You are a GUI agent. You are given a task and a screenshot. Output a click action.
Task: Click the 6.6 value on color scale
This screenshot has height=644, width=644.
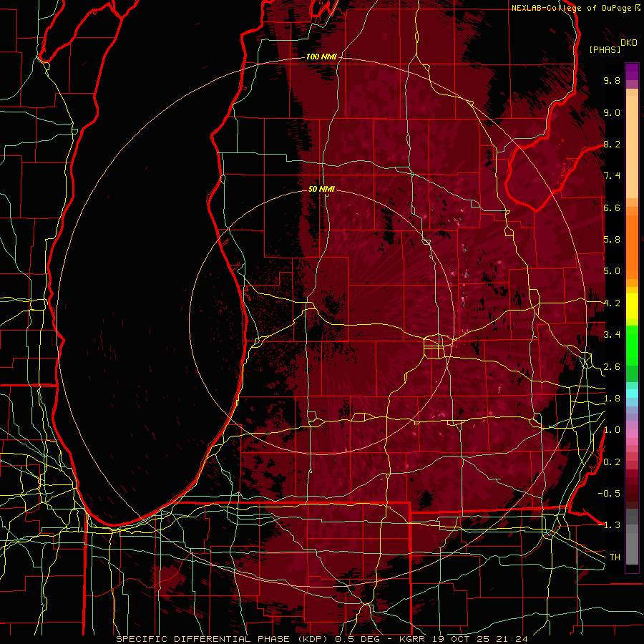(612, 208)
